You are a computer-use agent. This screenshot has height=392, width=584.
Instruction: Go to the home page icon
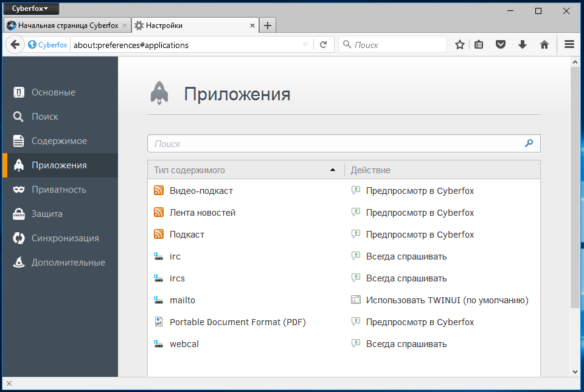[544, 44]
